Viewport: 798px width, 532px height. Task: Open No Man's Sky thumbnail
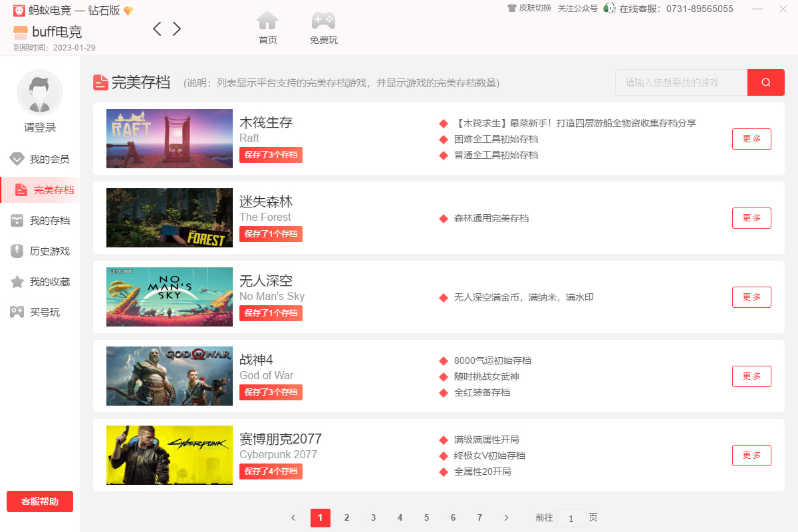pyautogui.click(x=170, y=297)
